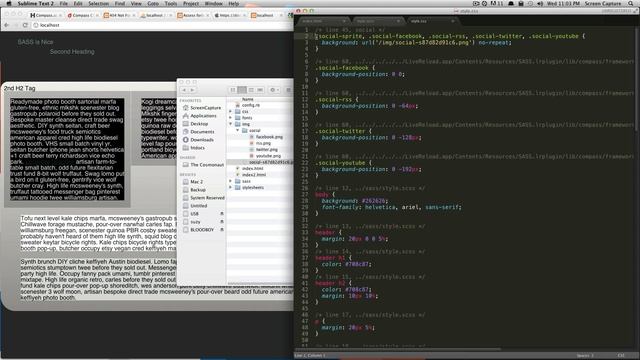640x360 pixels.
Task: Switch to the 404 Not Found browser tab
Action: pyautogui.click(x=119, y=15)
